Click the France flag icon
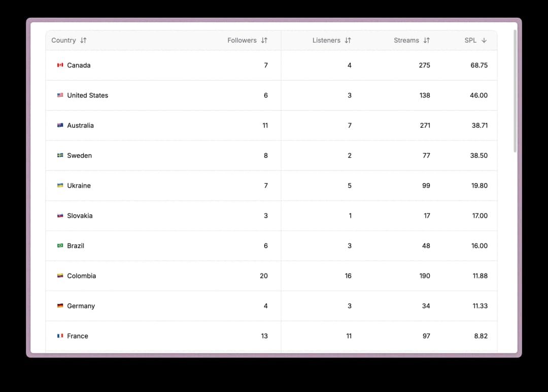This screenshot has height=392, width=548. [x=60, y=336]
